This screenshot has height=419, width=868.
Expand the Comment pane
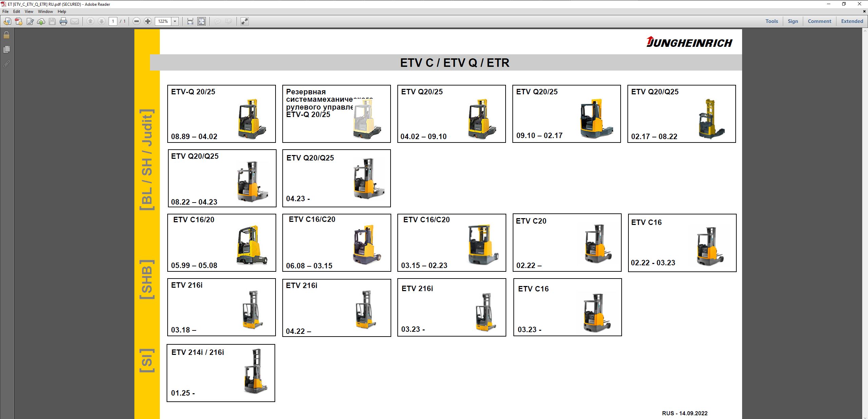tap(819, 21)
